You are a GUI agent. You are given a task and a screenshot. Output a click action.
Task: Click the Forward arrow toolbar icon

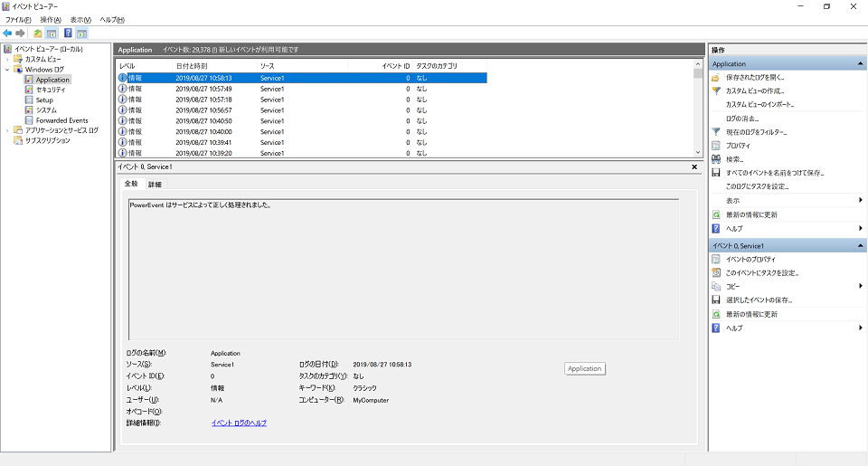20,33
